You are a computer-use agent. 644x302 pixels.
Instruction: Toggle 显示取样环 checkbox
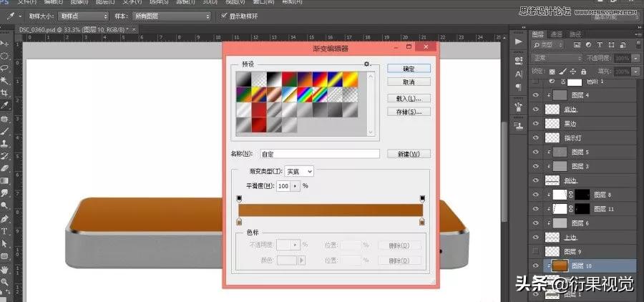tap(224, 16)
